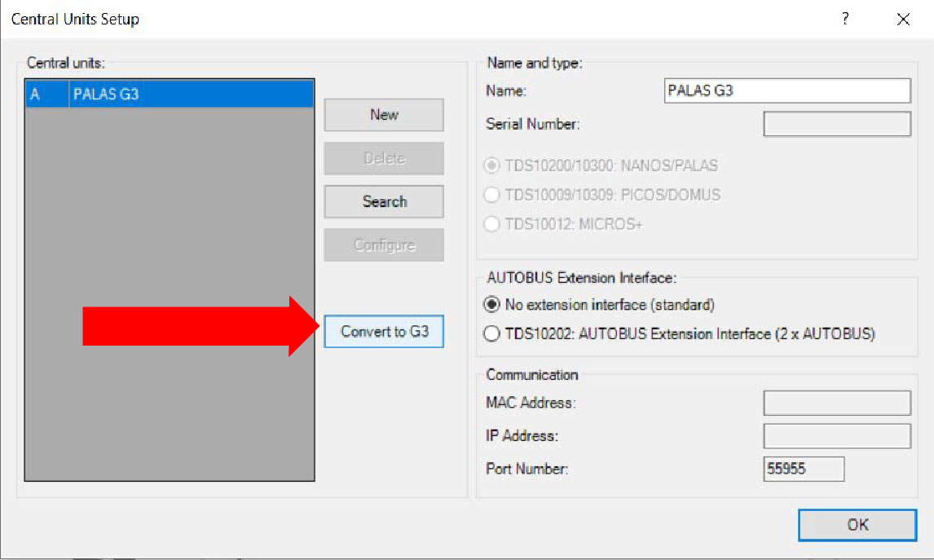Click the Convert to G3 button

384,332
